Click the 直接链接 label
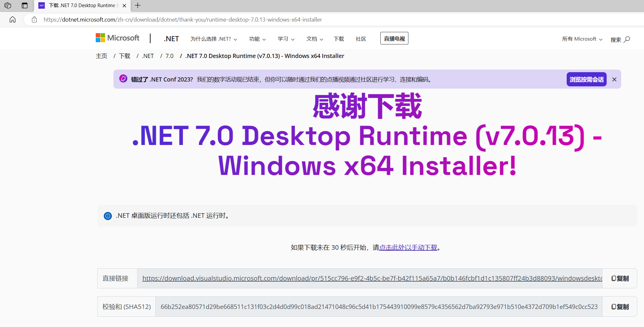 115,278
